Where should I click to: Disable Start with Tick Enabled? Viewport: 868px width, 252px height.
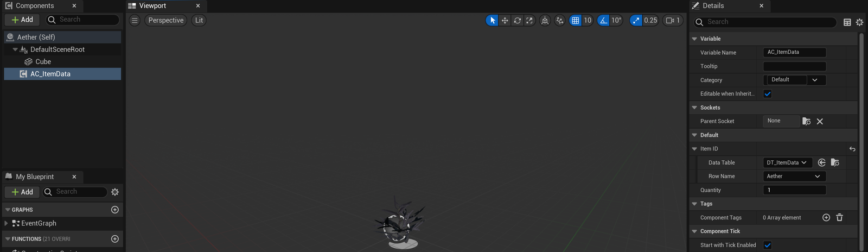coord(767,245)
